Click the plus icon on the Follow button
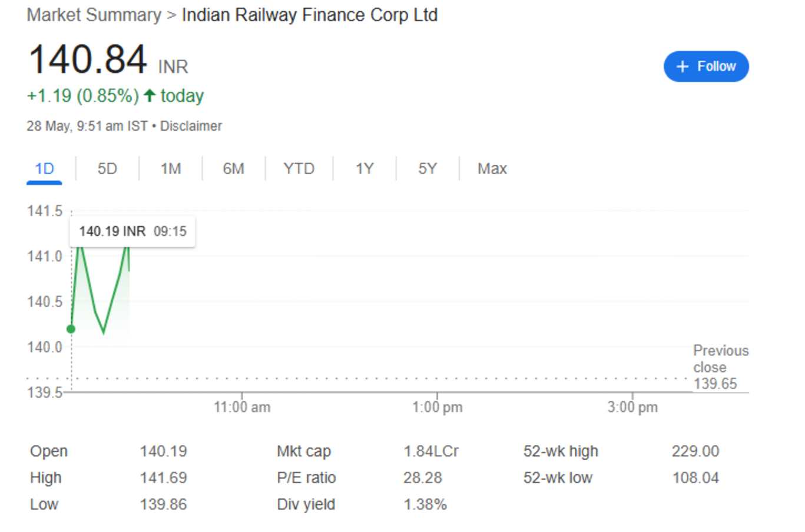 coord(681,66)
